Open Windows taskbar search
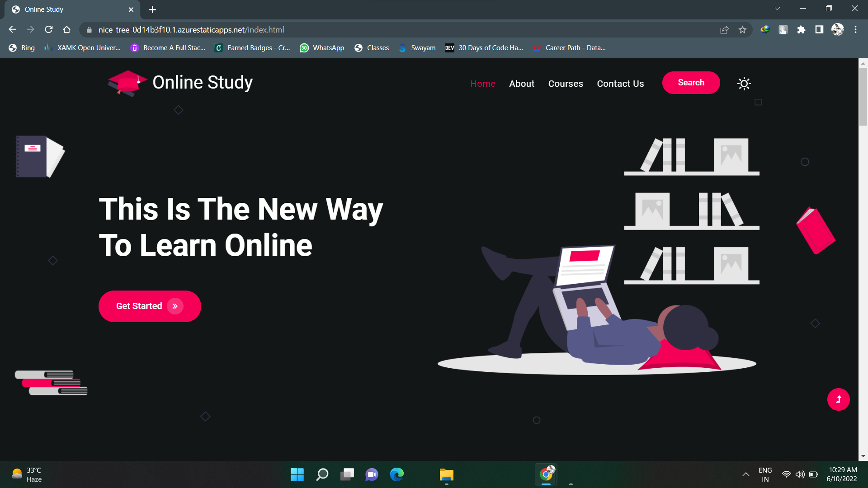The image size is (868, 488). click(322, 474)
